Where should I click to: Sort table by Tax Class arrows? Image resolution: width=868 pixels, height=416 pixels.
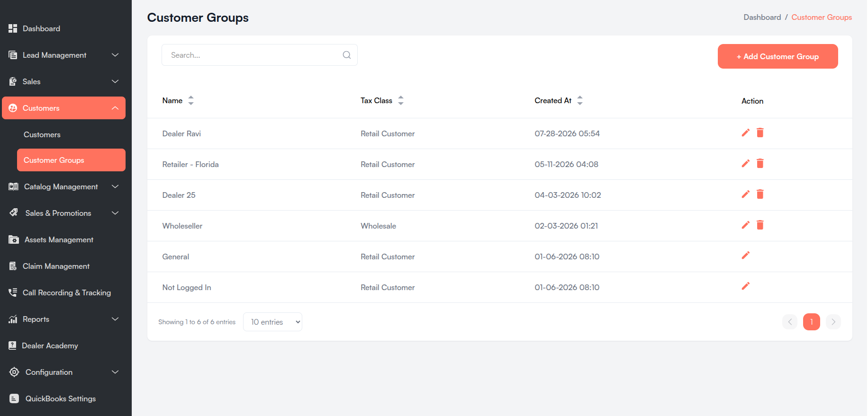click(401, 100)
